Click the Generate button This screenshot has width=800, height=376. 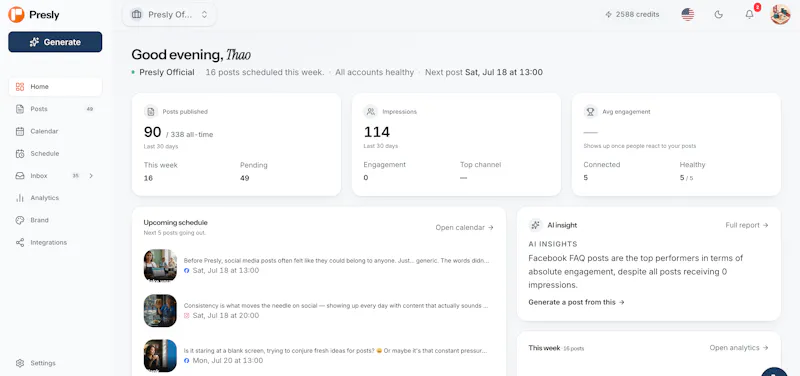(55, 42)
